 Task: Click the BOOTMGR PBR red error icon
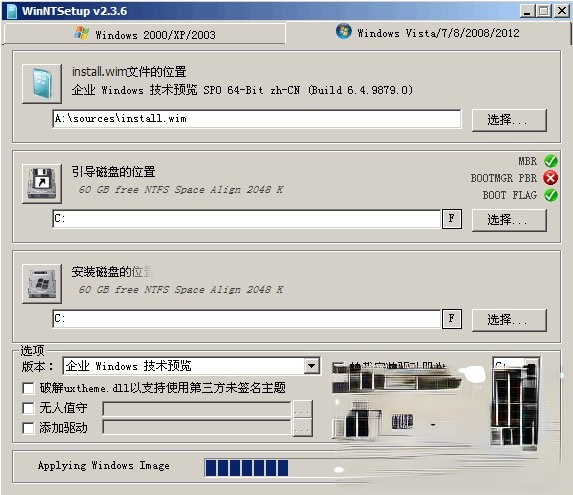point(551,178)
